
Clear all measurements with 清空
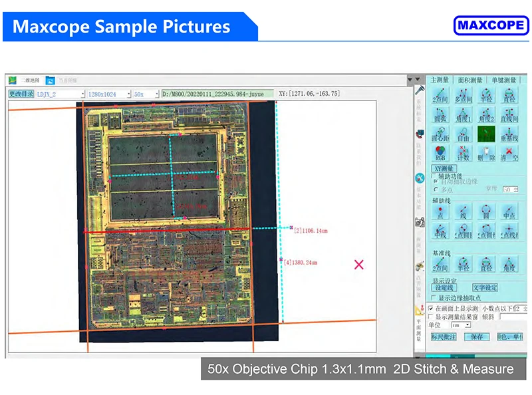click(509, 154)
